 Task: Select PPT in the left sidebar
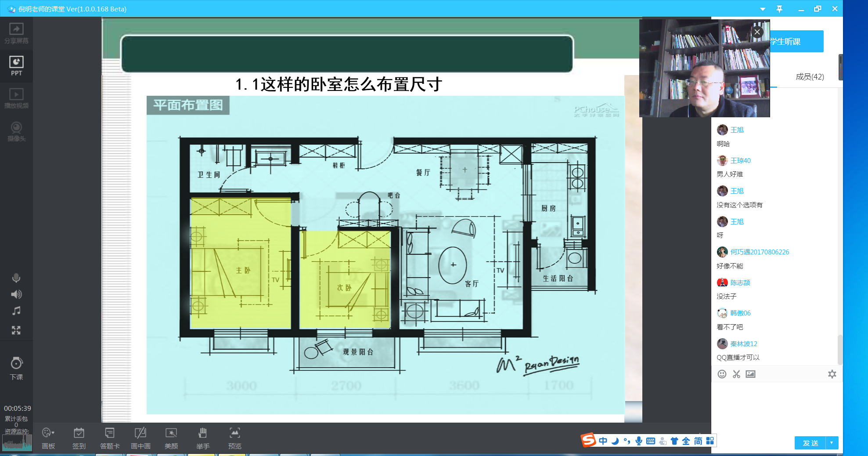coord(16,66)
